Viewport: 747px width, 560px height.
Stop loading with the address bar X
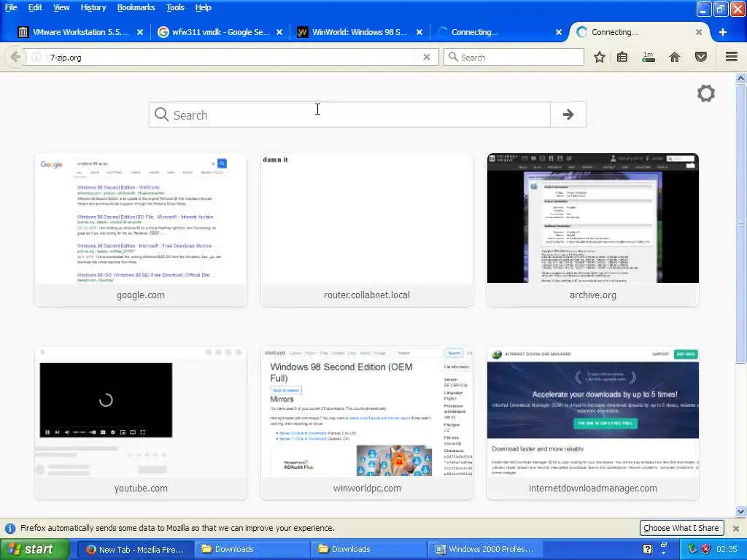[x=427, y=57]
